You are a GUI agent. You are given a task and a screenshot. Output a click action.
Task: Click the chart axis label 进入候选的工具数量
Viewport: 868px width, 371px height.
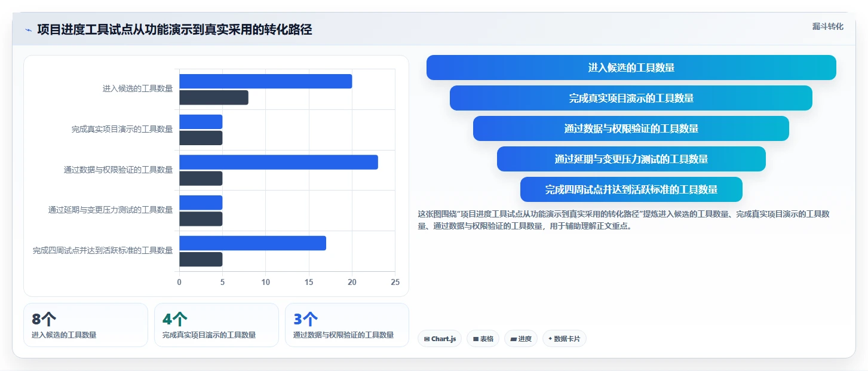(137, 88)
